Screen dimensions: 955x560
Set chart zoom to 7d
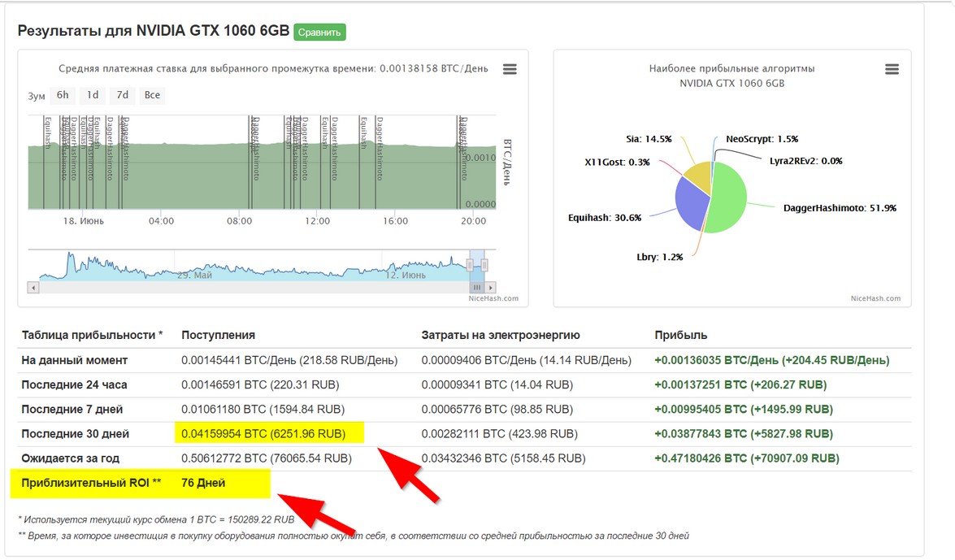(123, 95)
